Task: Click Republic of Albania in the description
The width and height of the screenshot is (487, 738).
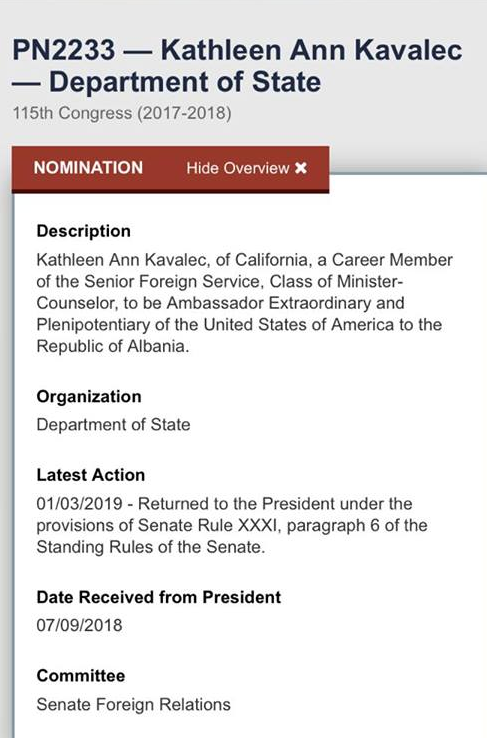Action: coord(112,346)
